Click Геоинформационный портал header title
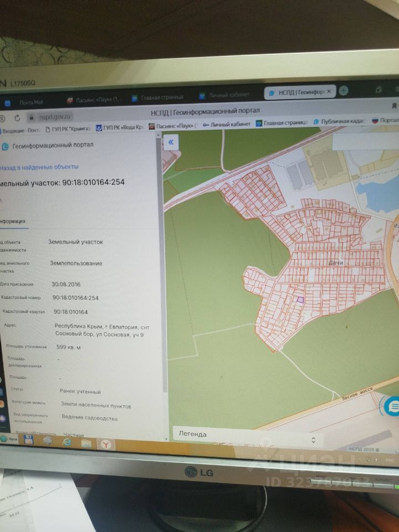Image resolution: width=399 pixels, height=532 pixels. click(x=53, y=145)
